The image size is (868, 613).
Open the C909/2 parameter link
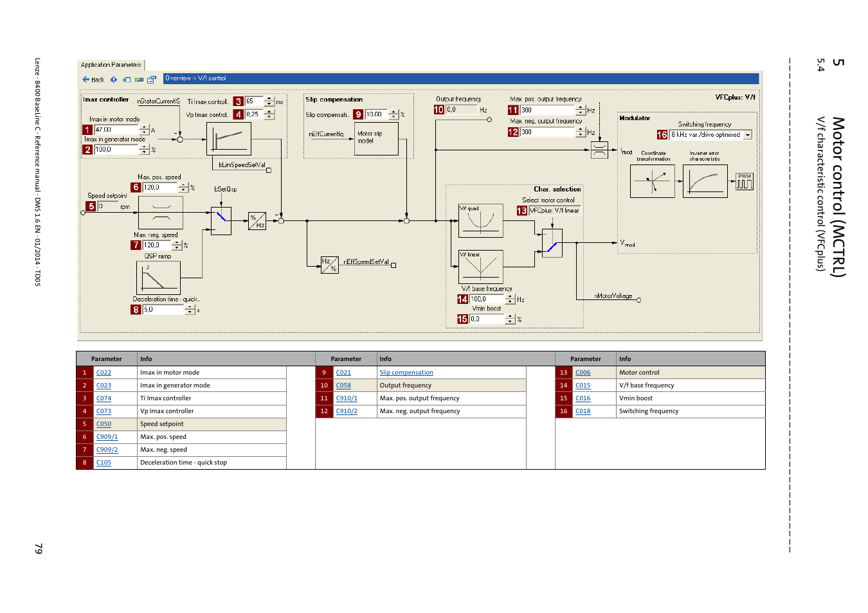point(107,450)
